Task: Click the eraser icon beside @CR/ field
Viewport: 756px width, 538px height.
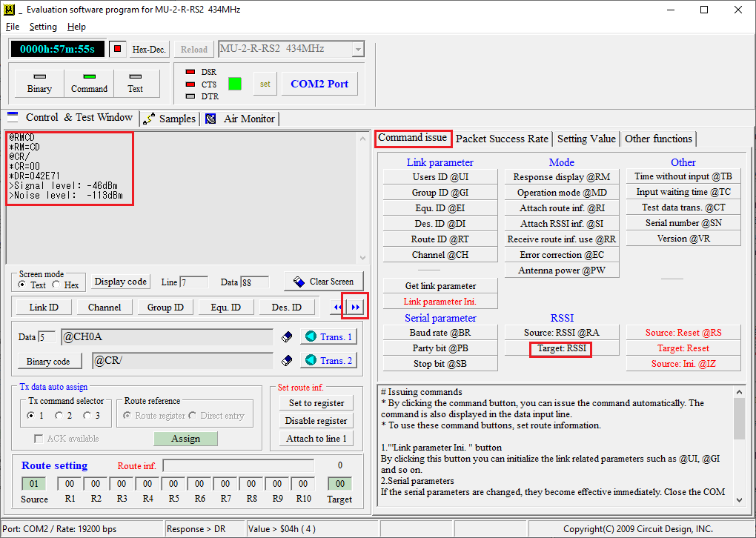Action: pyautogui.click(x=287, y=361)
